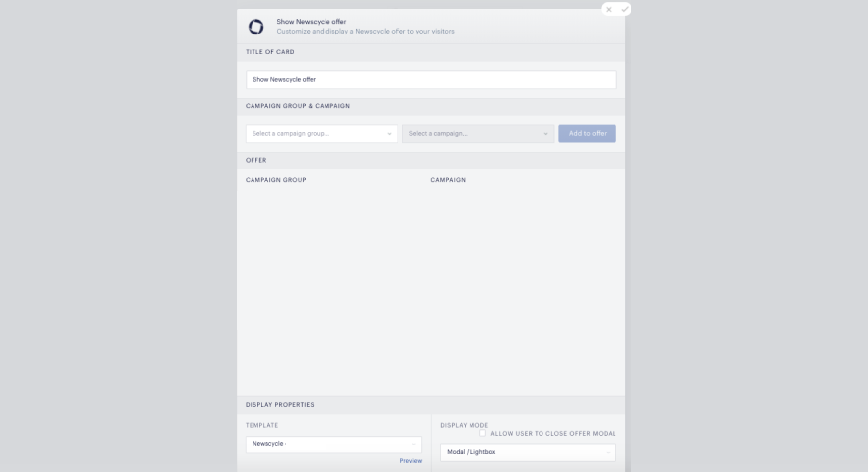The image size is (868, 472).
Task: Confirm changes with the checkmark icon
Action: coord(624,10)
